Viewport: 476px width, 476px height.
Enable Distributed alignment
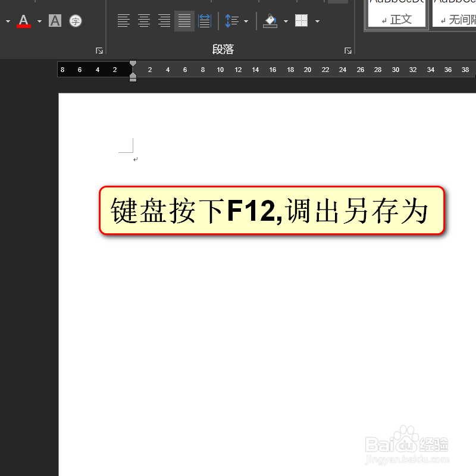click(x=204, y=20)
